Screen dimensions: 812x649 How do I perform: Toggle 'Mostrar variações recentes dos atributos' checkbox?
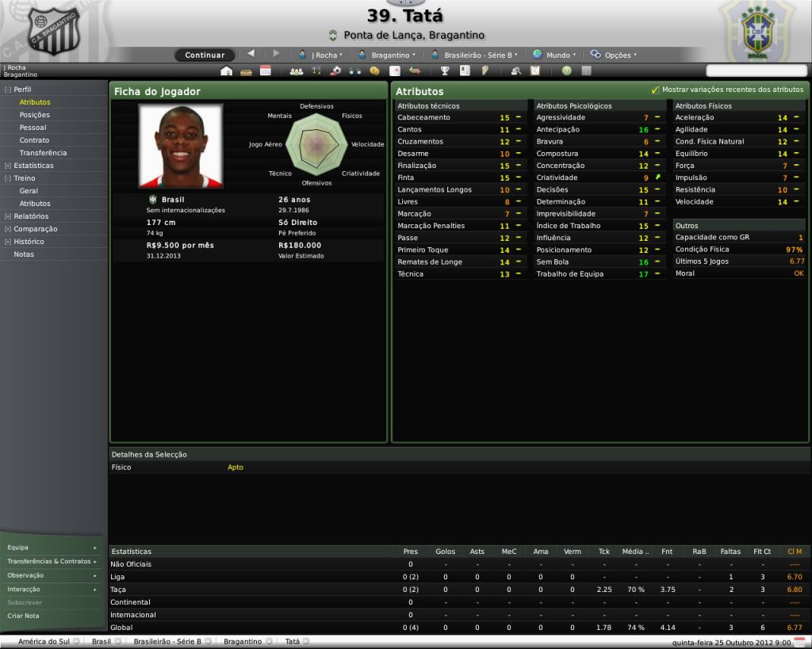pyautogui.click(x=655, y=90)
